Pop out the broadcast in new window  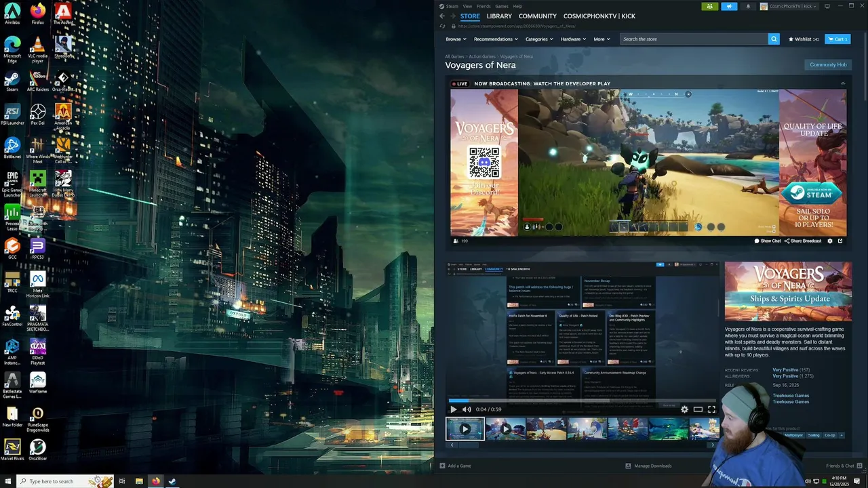pos(840,241)
